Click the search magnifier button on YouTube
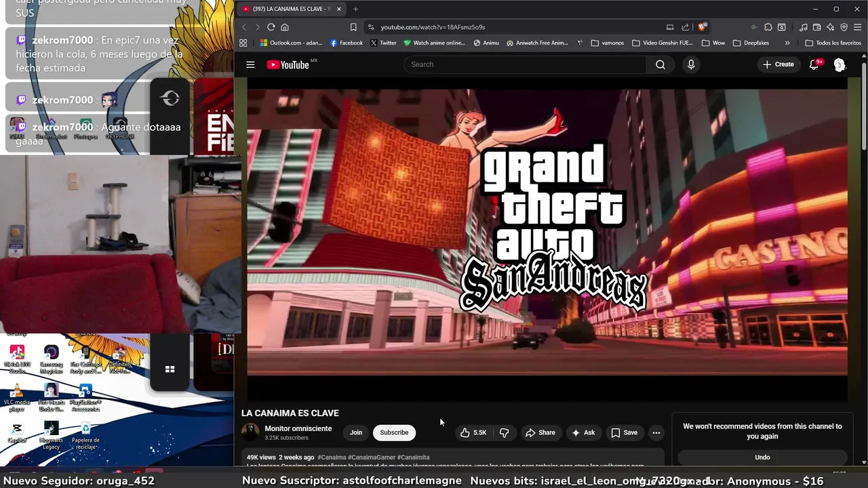The width and height of the screenshot is (868, 488). 660,64
